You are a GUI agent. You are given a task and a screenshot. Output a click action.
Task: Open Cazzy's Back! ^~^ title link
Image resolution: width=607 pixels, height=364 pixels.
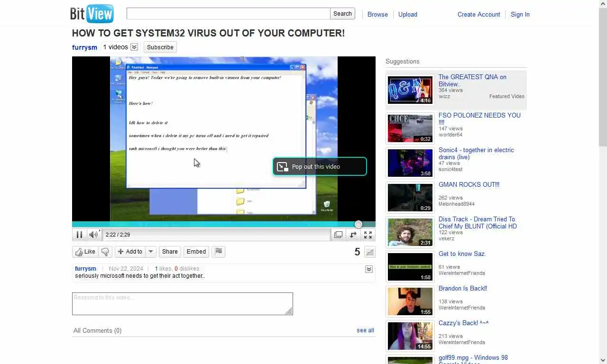[x=464, y=323]
